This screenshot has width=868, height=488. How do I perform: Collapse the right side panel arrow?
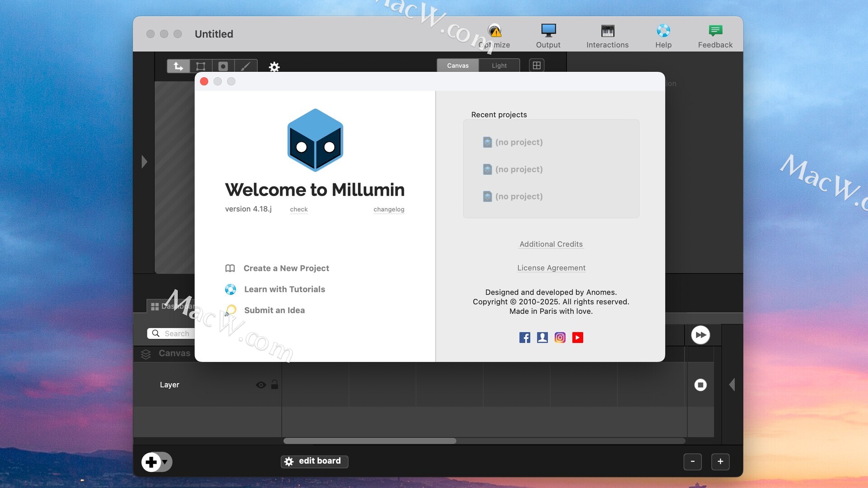(x=732, y=385)
